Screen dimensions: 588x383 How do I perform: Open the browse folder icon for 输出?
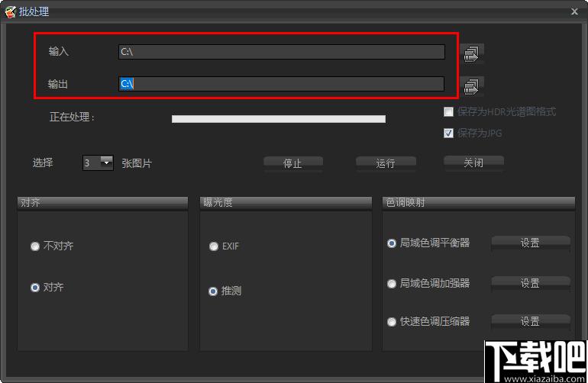[472, 86]
